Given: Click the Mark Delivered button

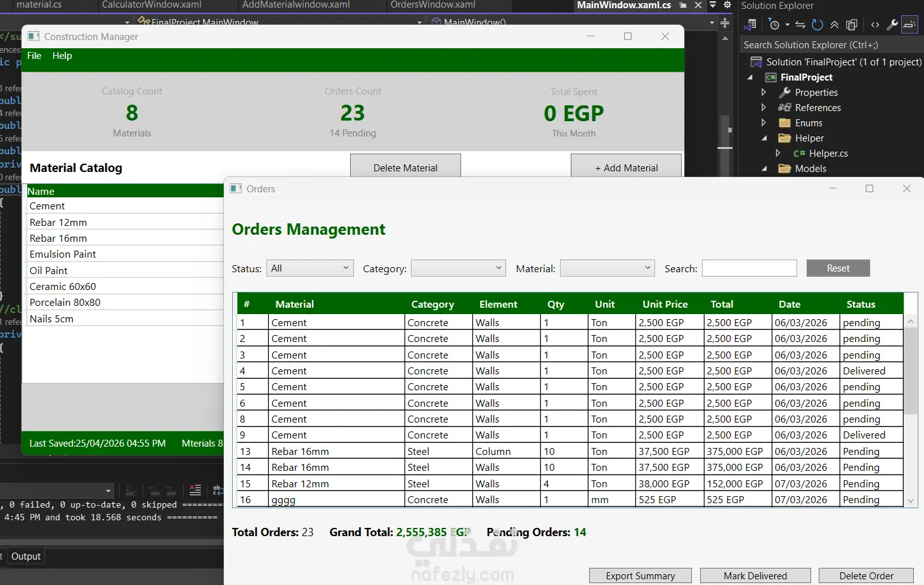Looking at the screenshot, I should click(755, 576).
